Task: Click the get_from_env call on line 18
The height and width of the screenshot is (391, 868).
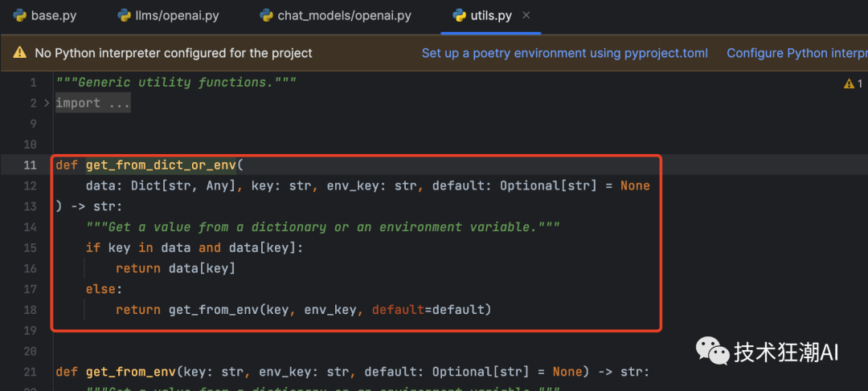Action: 213,309
